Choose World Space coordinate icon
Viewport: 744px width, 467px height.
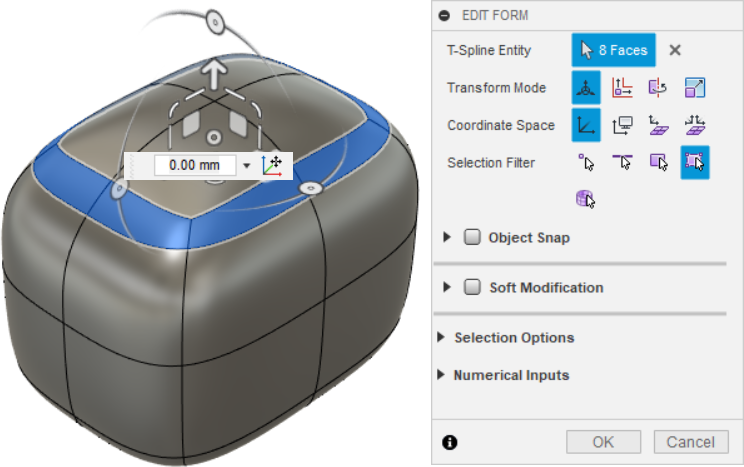click(x=586, y=125)
